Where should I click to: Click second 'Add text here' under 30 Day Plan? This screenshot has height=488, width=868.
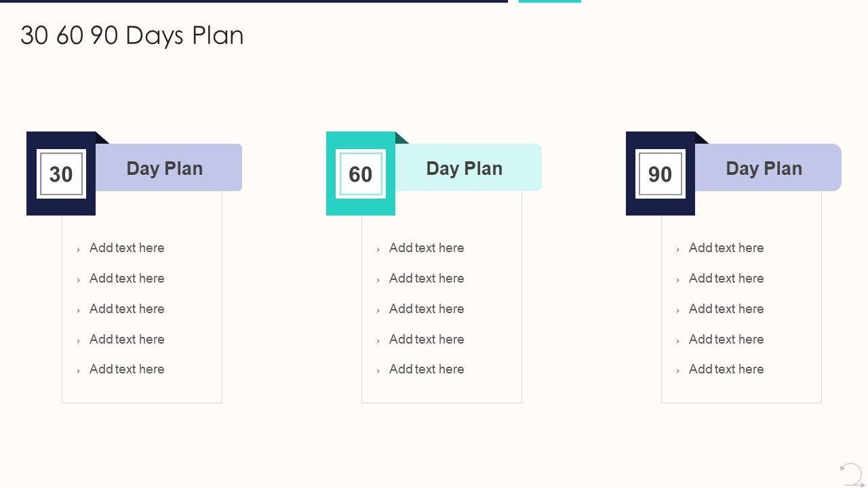click(x=127, y=279)
